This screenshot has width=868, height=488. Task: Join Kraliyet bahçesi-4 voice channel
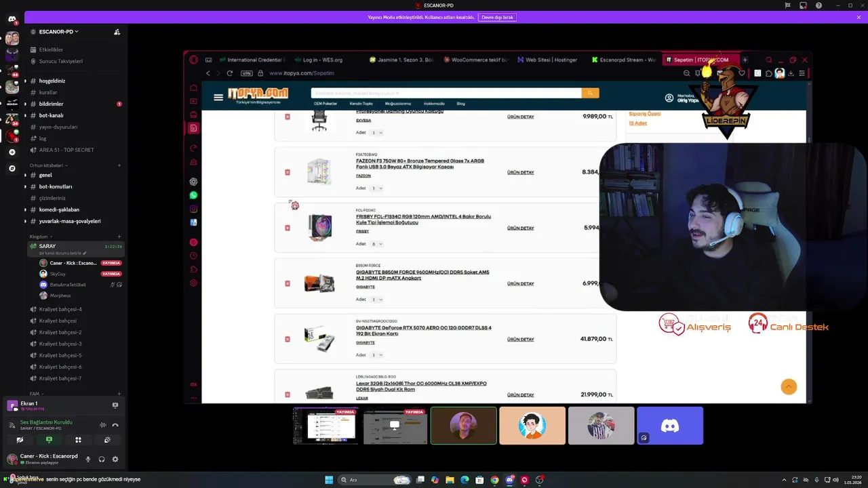tap(60, 309)
